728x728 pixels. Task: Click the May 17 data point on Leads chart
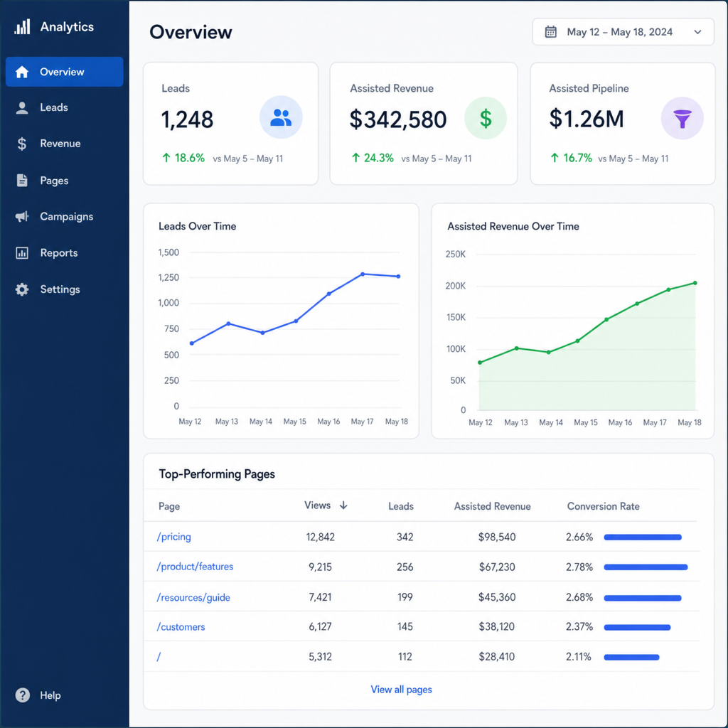point(363,274)
